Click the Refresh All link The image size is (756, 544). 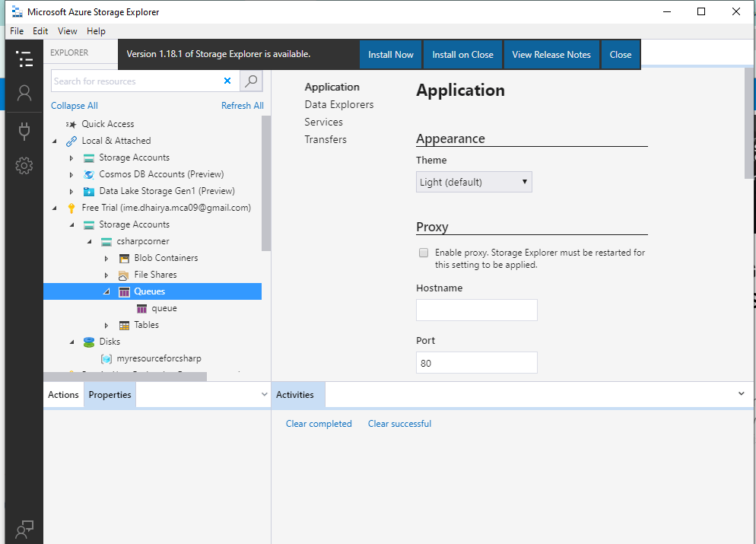(x=243, y=105)
